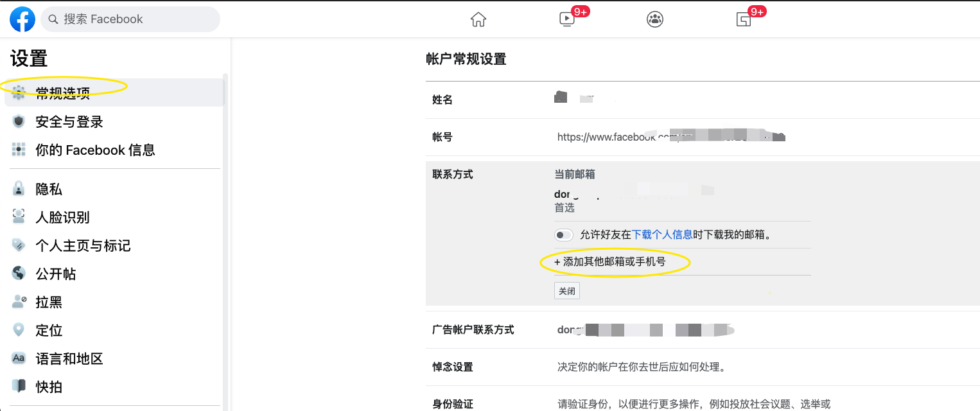
Task: Expand the 姓名 row
Action: [703, 100]
